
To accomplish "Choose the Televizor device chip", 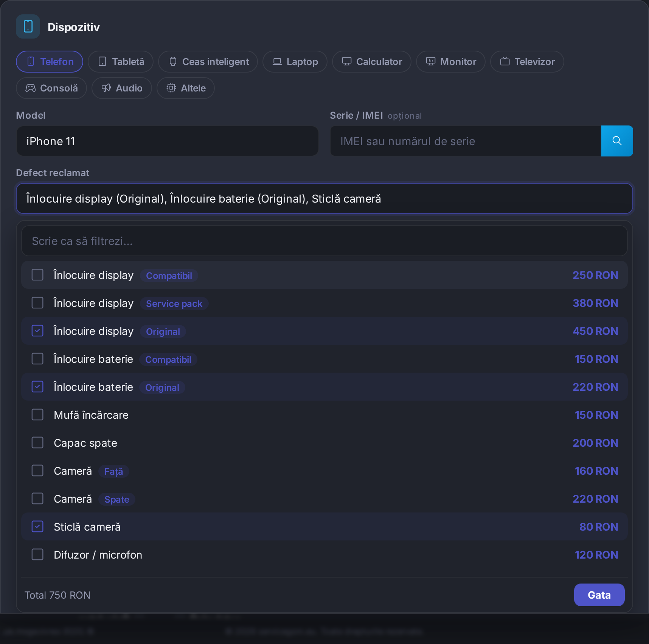I will coord(527,62).
